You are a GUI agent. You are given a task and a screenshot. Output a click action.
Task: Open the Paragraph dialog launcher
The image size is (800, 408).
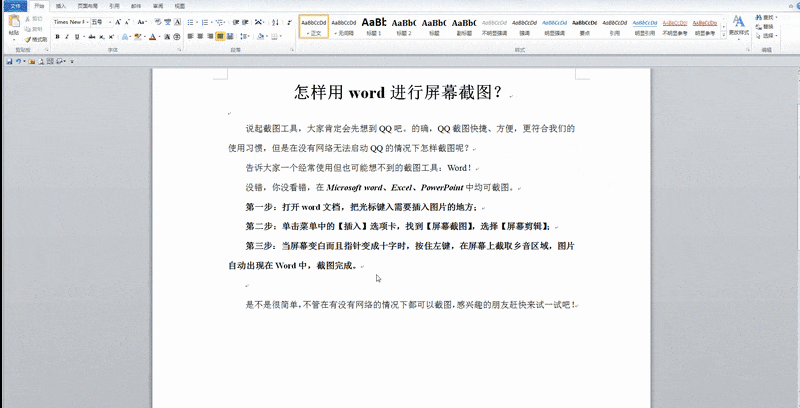click(x=292, y=50)
